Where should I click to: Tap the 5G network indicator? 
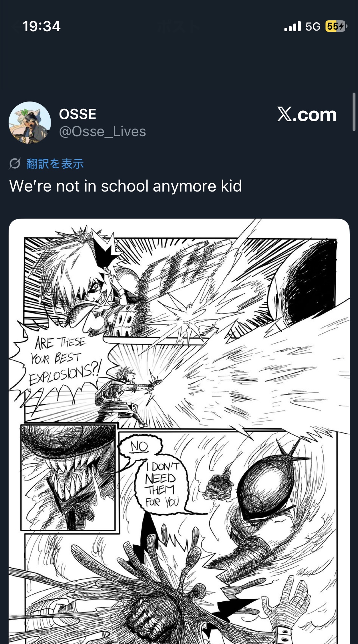[x=313, y=26]
